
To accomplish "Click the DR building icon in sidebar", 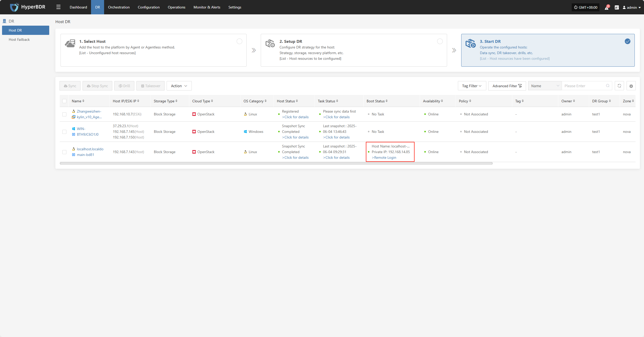I will coord(4,21).
